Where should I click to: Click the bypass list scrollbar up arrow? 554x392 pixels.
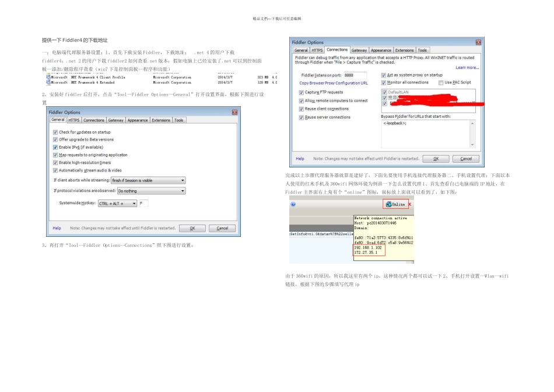[472, 123]
